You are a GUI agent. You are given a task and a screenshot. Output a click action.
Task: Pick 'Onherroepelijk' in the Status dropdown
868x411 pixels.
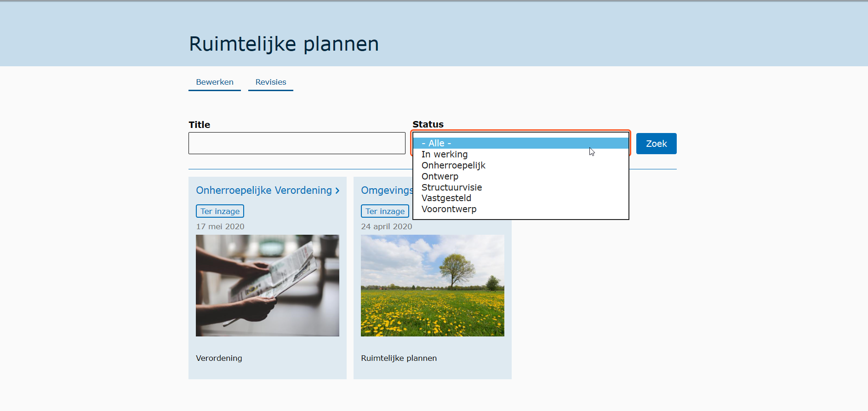[453, 165]
